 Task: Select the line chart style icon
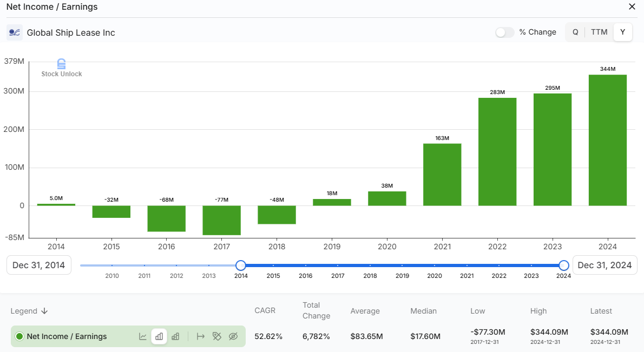(142, 336)
